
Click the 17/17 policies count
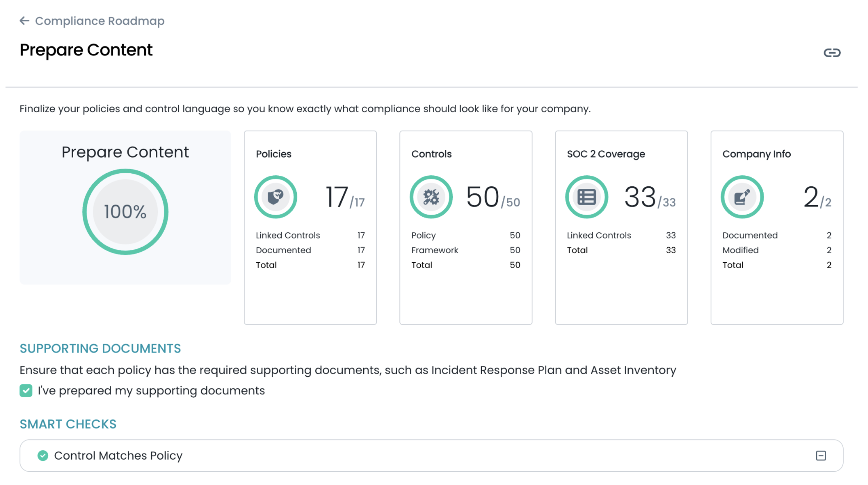click(x=344, y=198)
